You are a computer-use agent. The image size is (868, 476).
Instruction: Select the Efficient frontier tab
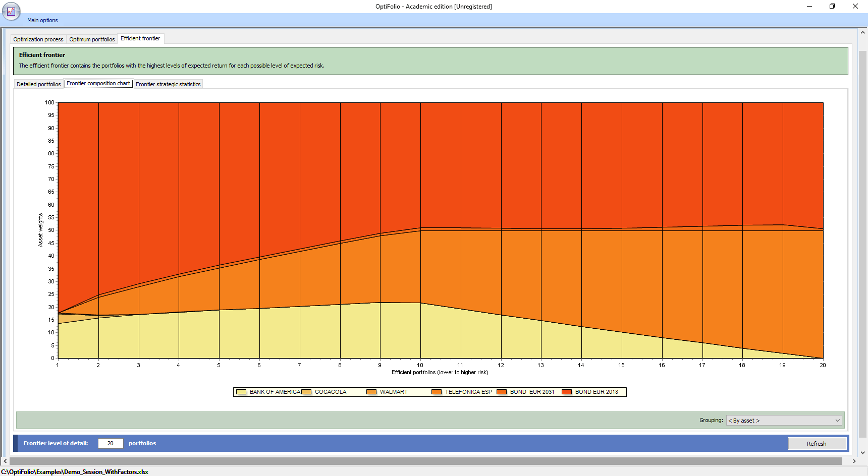pyautogui.click(x=140, y=38)
